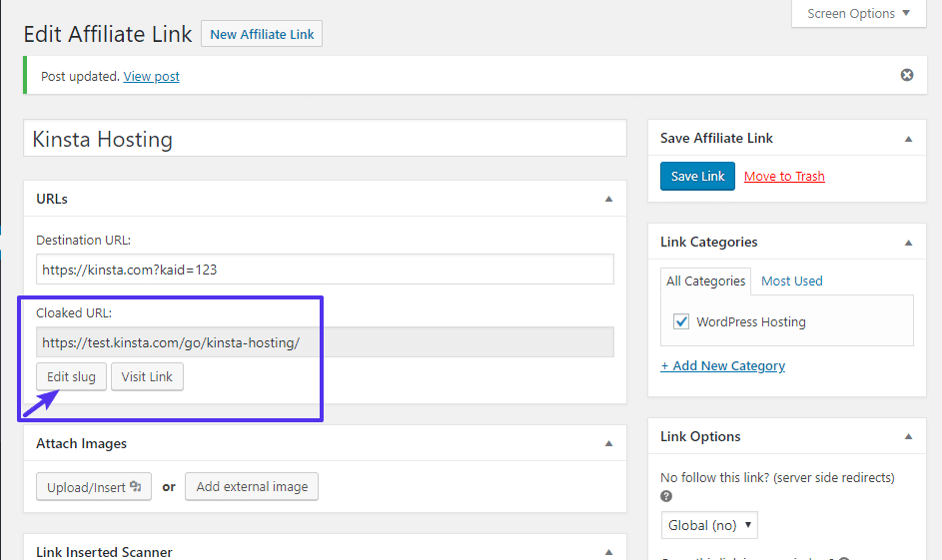Collapse the Attach Images panel
942x560 pixels.
tap(608, 444)
